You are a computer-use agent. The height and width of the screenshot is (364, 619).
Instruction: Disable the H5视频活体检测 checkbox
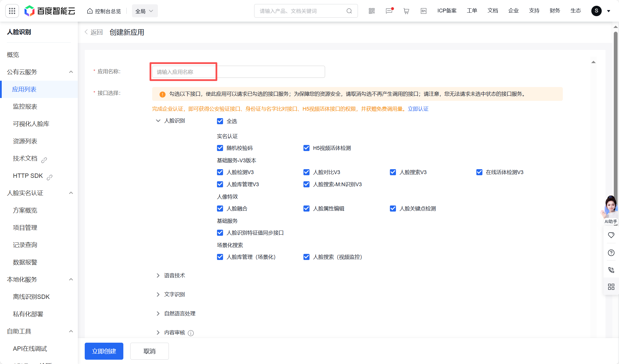306,148
